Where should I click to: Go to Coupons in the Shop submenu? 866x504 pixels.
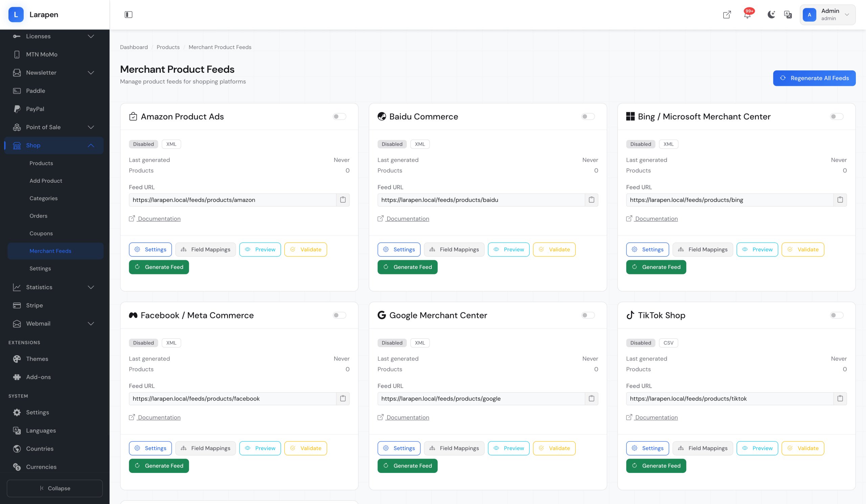pyautogui.click(x=41, y=233)
